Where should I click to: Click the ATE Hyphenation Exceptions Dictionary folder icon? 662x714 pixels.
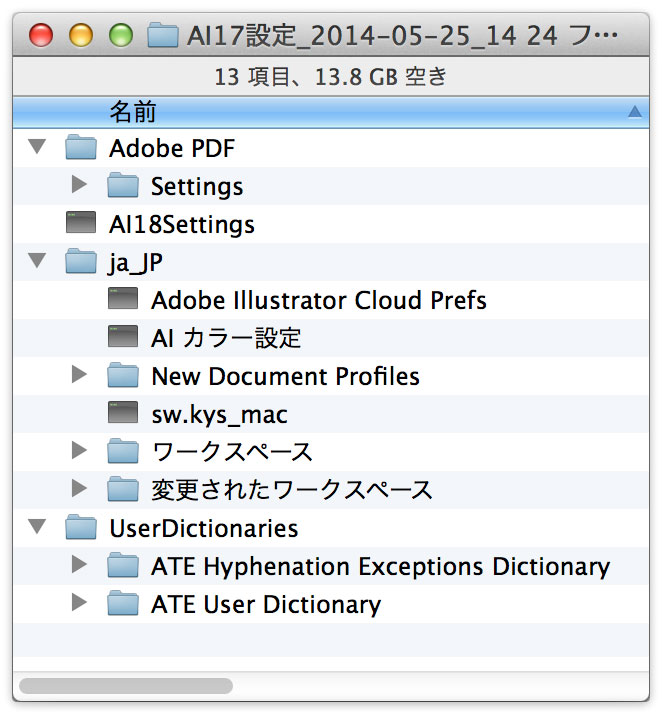pos(123,565)
